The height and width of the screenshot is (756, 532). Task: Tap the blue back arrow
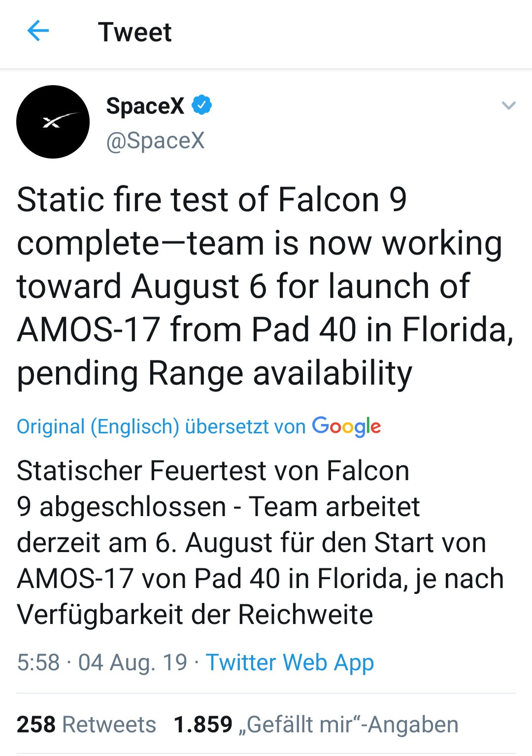point(38,32)
